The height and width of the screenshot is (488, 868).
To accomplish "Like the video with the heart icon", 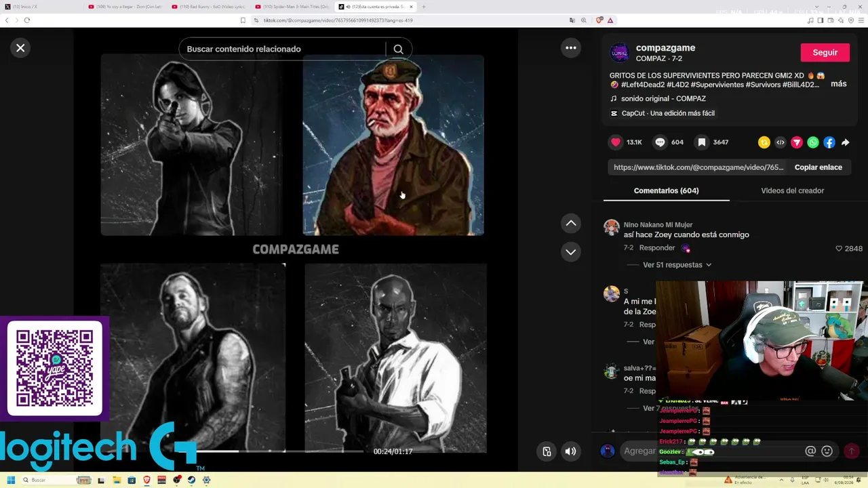I will [x=616, y=142].
